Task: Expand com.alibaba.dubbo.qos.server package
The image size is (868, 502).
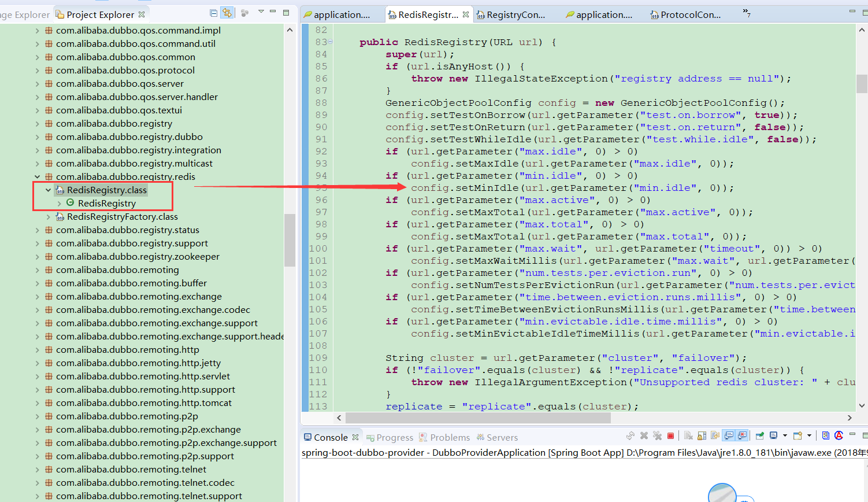Action: coord(38,83)
